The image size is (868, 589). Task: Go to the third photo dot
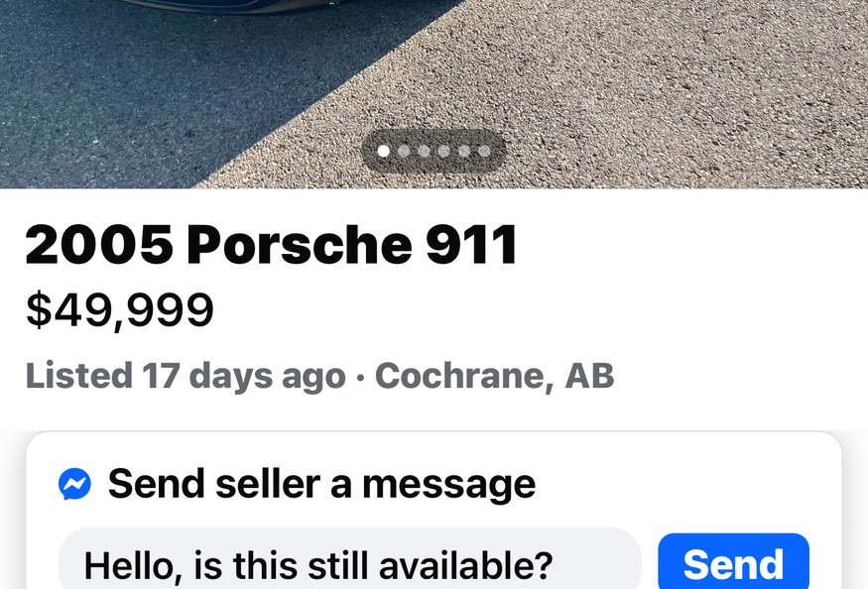point(424,151)
